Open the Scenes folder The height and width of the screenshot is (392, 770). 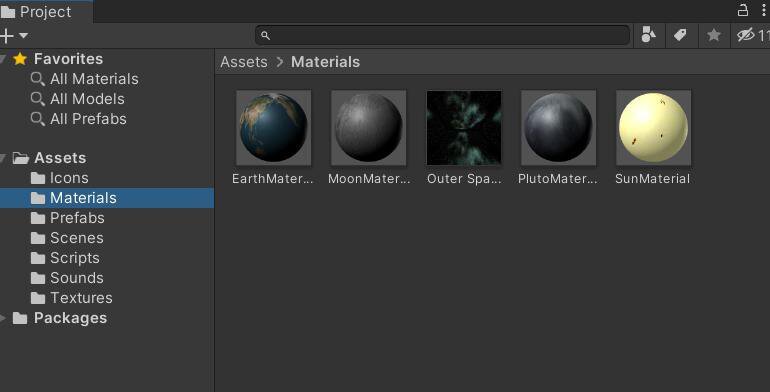tap(77, 238)
